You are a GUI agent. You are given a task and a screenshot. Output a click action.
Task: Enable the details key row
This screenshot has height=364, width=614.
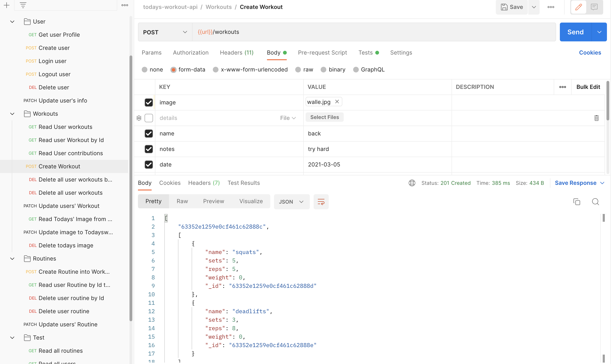(x=149, y=118)
